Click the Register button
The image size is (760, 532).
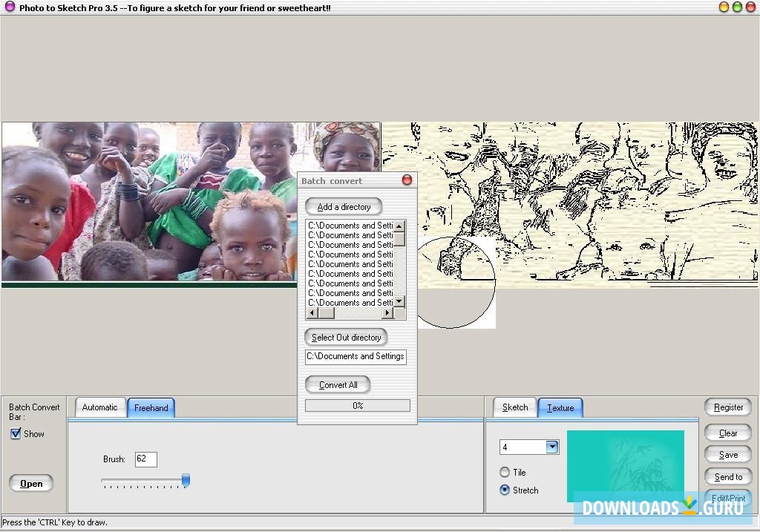727,407
